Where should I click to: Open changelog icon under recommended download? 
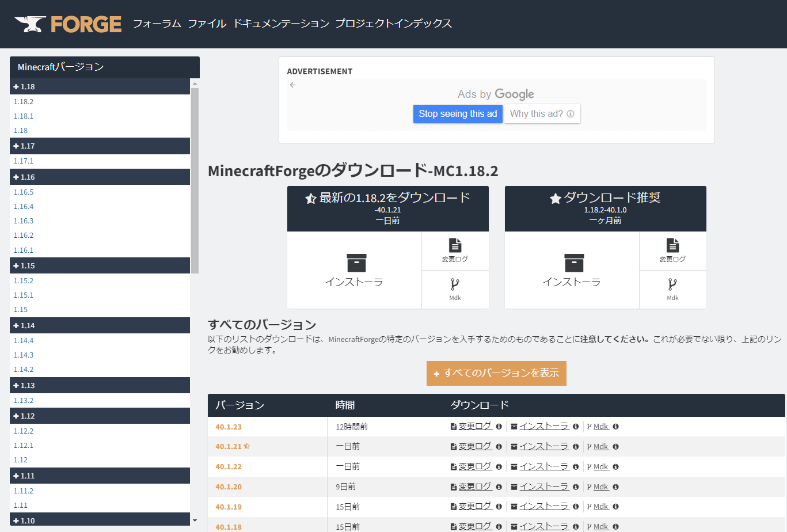672,246
